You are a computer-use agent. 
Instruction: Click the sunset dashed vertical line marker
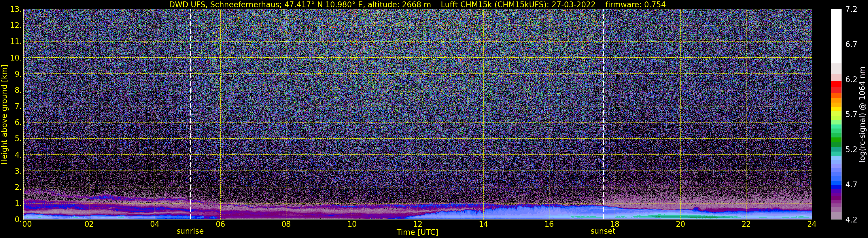(603, 114)
